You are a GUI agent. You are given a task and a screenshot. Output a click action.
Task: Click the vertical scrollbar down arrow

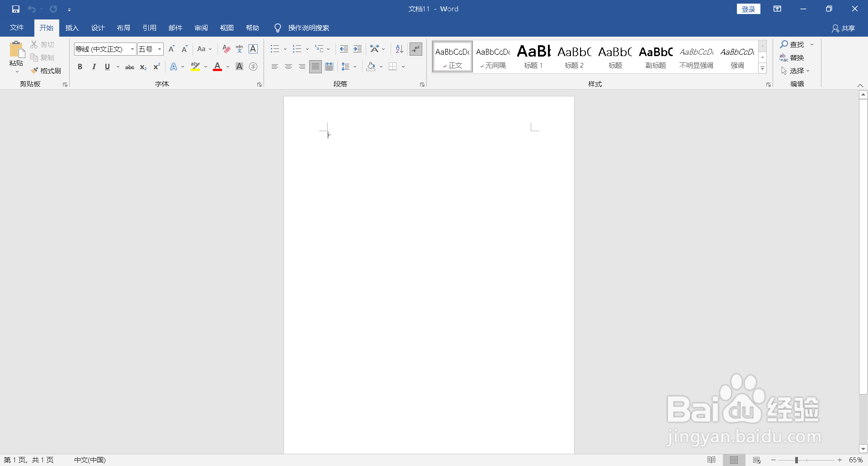pos(863,449)
